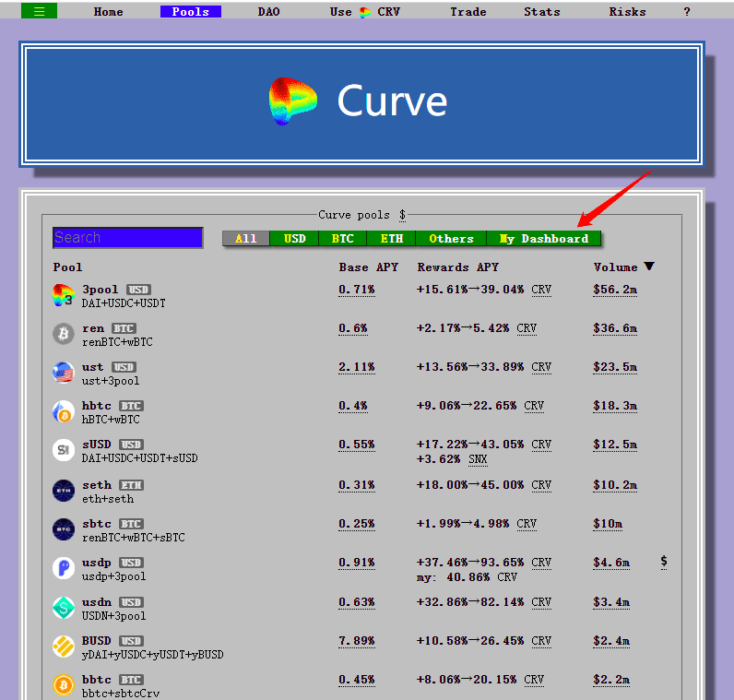Click the sbtc pool BTC icon
This screenshot has height=700, width=734.
click(64, 529)
